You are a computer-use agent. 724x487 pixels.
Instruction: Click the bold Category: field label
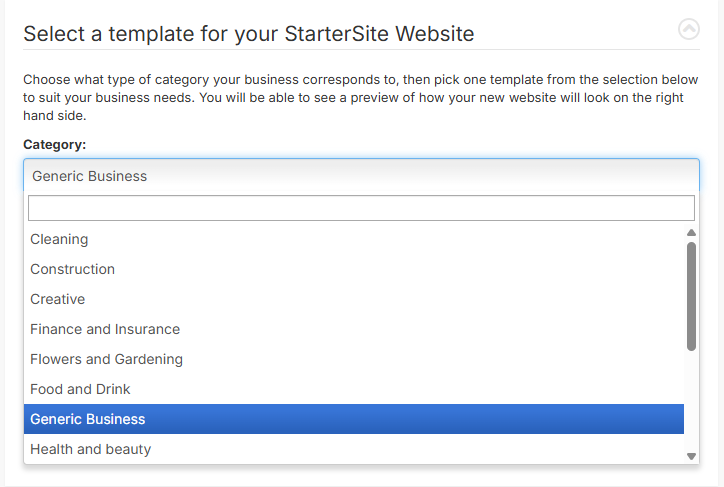(54, 144)
